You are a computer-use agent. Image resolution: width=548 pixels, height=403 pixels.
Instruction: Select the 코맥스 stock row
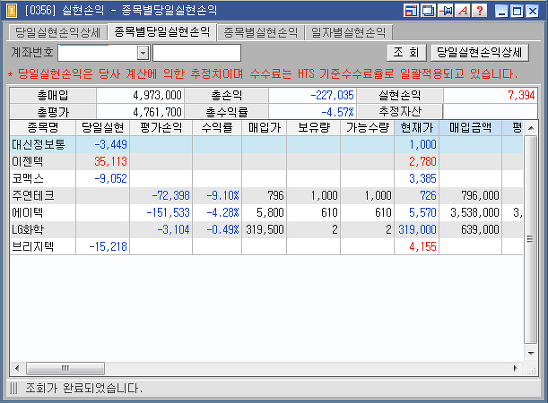tap(267, 179)
